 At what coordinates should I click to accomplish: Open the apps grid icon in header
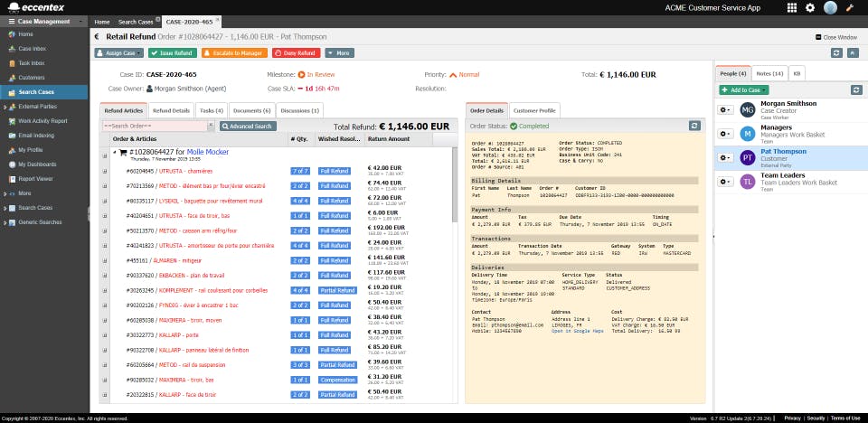point(792,7)
